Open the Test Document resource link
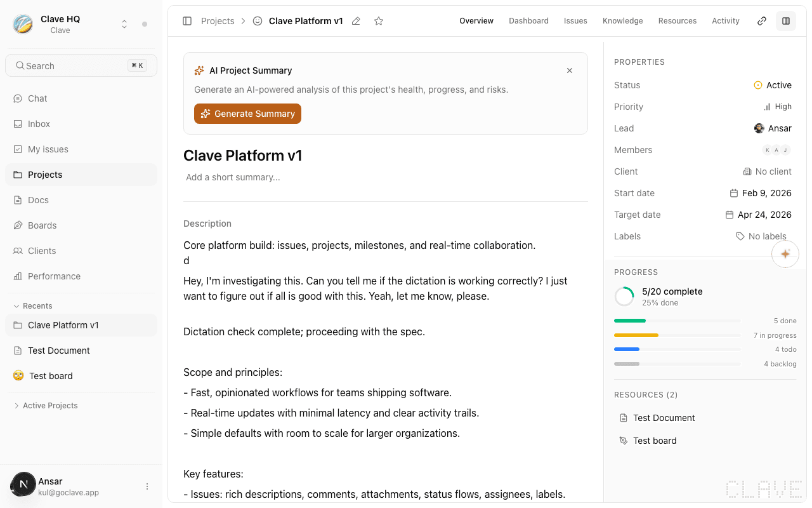The image size is (812, 508). 664,418
